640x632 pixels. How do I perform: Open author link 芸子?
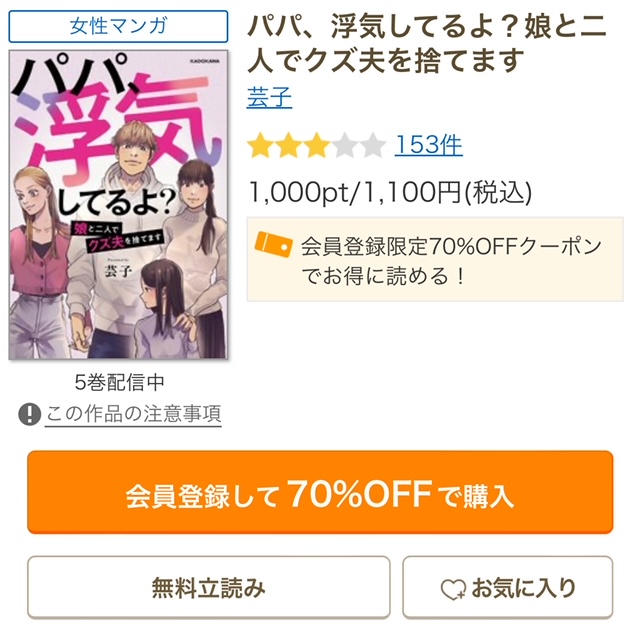point(269,97)
